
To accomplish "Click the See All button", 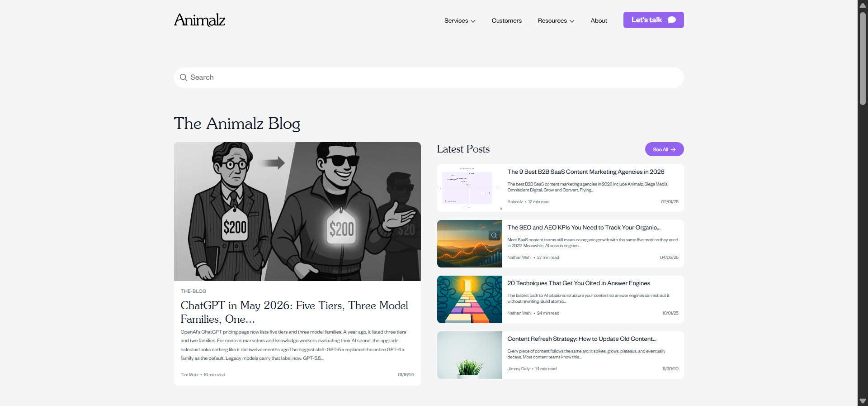I will coord(664,149).
